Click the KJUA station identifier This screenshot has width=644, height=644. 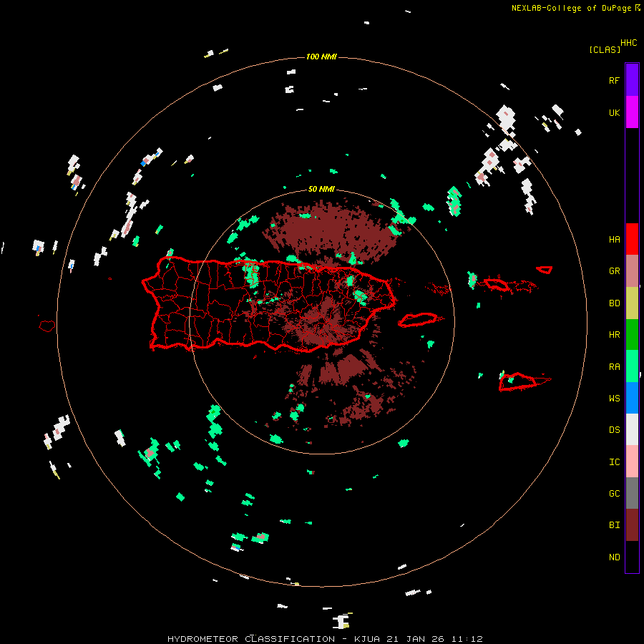(x=367, y=639)
